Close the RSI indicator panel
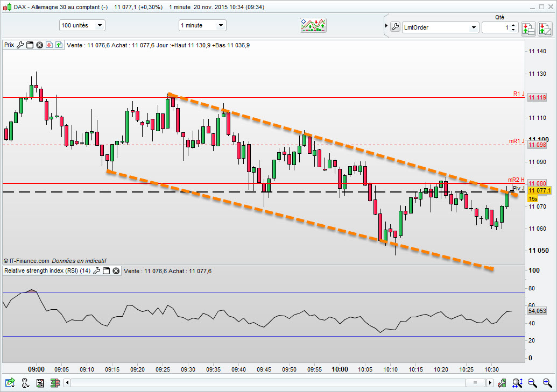 (x=116, y=271)
